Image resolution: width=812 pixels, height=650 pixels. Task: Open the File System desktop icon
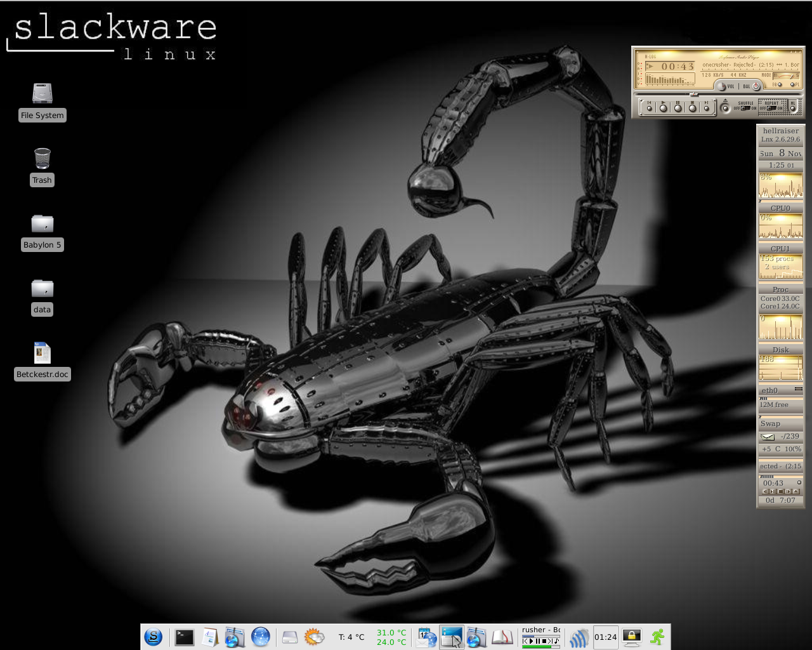(42, 102)
